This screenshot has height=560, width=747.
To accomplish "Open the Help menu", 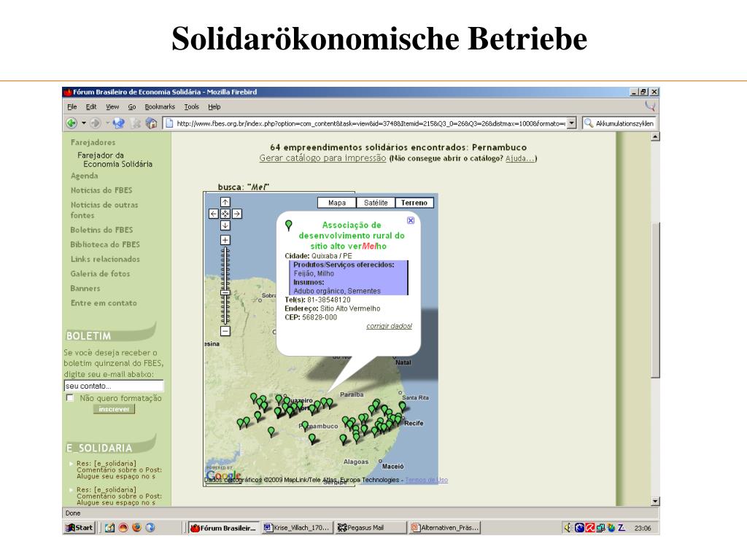I will pyautogui.click(x=214, y=106).
